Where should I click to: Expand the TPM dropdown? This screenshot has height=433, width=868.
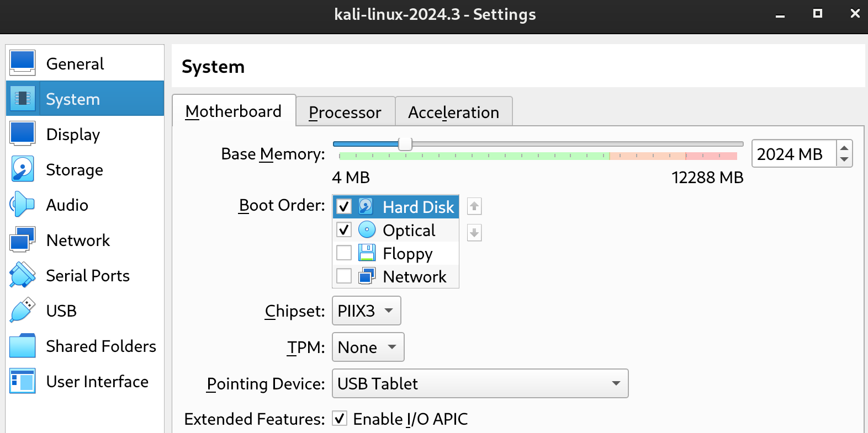(368, 347)
